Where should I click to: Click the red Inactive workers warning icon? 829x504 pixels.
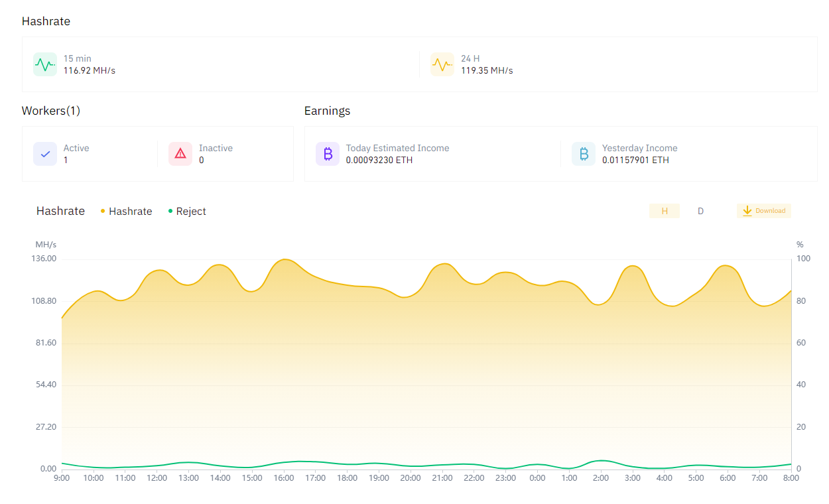180,154
